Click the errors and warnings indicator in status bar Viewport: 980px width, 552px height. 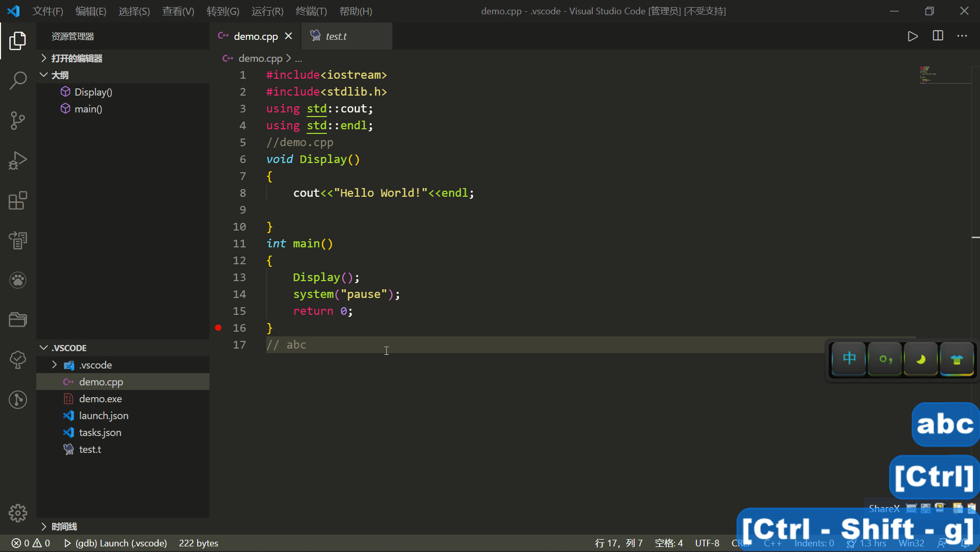(30, 543)
